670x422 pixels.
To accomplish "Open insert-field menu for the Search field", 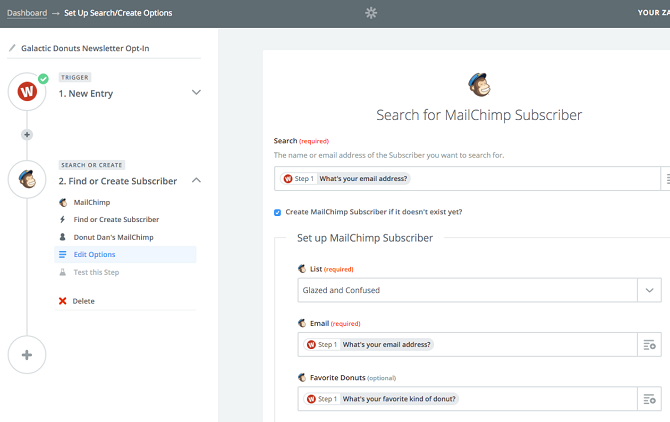I will click(x=666, y=179).
